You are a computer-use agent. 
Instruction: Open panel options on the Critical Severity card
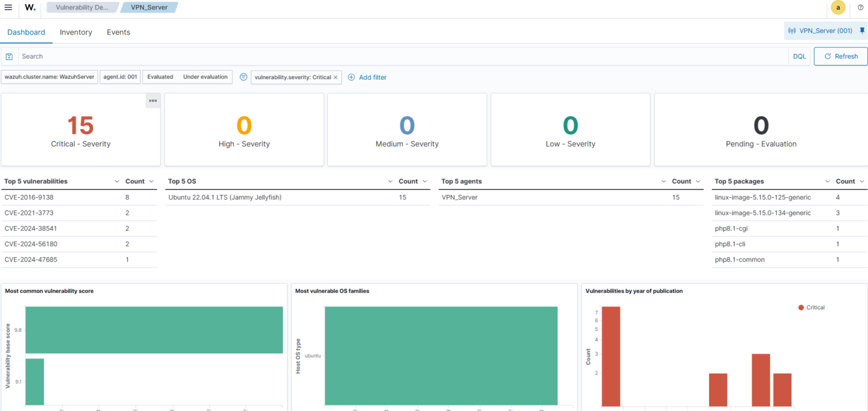pyautogui.click(x=153, y=100)
